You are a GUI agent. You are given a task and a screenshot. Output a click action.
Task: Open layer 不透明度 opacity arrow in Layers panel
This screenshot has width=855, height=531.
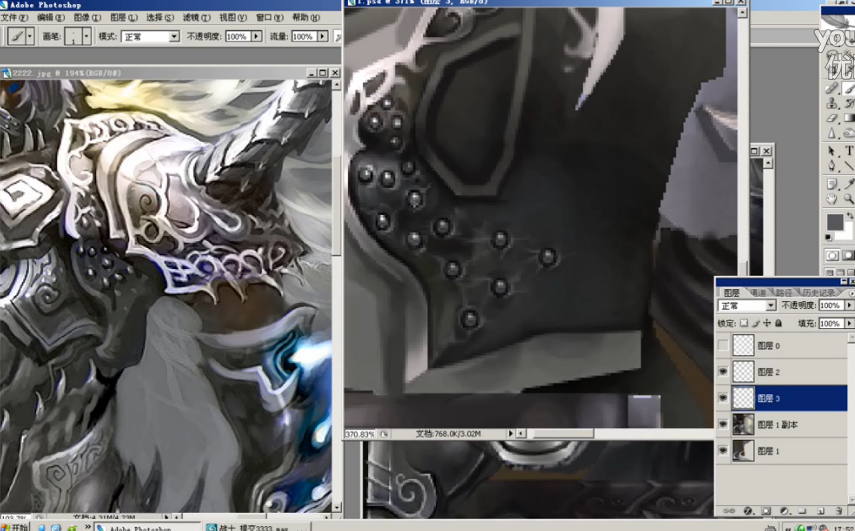[849, 305]
